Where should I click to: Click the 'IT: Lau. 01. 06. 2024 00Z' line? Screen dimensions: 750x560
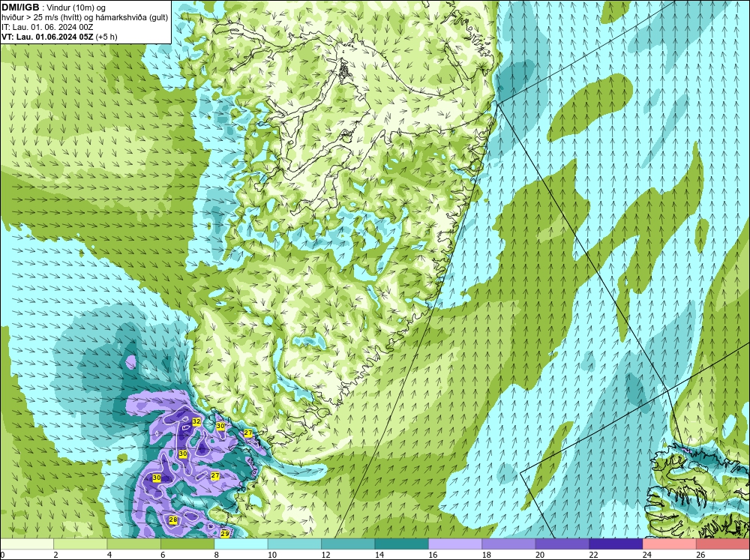coord(46,27)
